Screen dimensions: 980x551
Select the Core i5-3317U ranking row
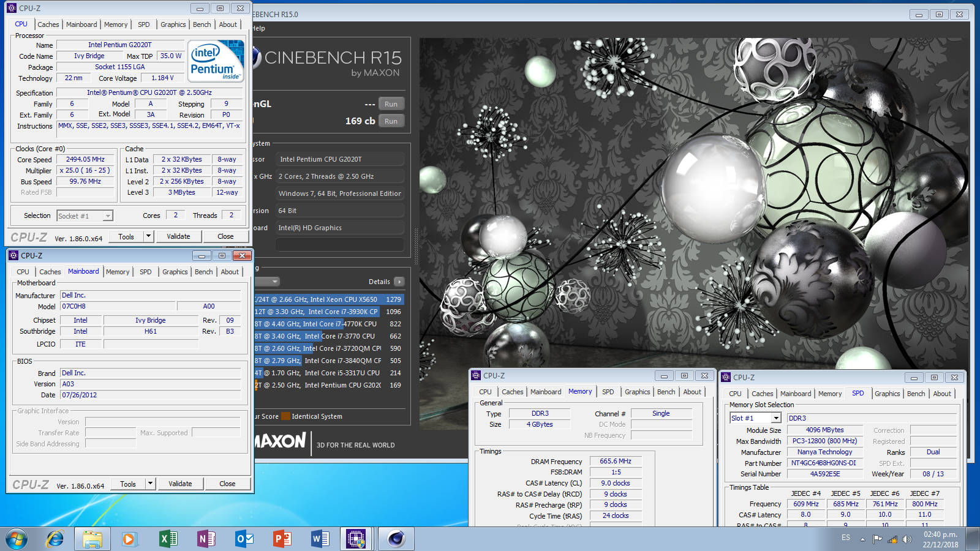tap(329, 373)
